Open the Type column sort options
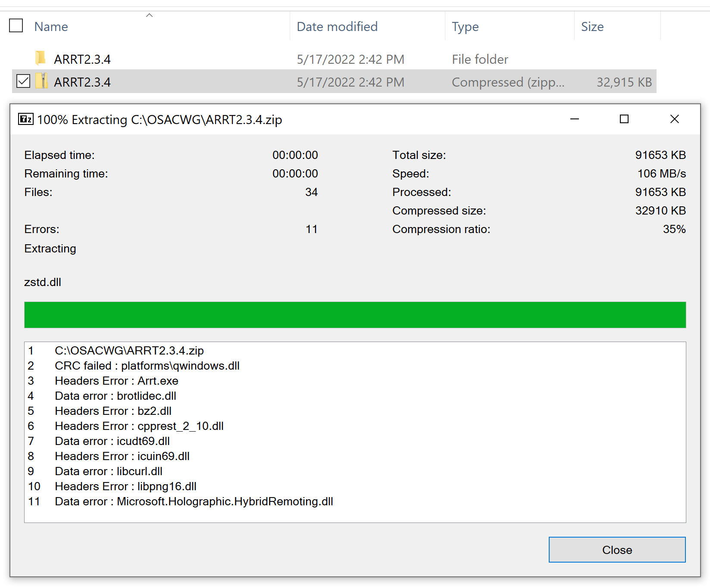The height and width of the screenshot is (588, 710). 465,27
